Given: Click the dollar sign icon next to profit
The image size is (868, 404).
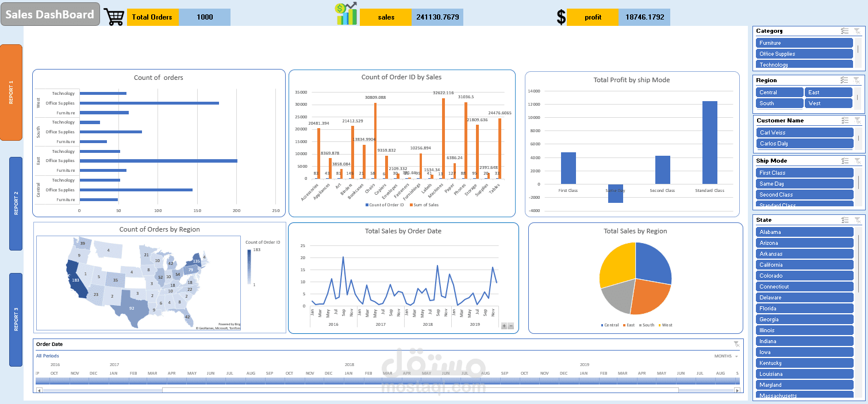Looking at the screenshot, I should pyautogui.click(x=560, y=17).
